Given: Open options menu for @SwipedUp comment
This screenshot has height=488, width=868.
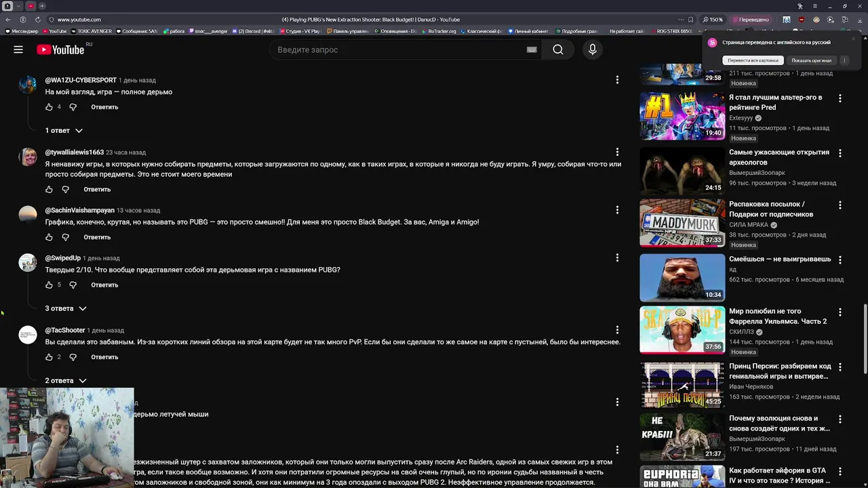Looking at the screenshot, I should click(x=617, y=258).
